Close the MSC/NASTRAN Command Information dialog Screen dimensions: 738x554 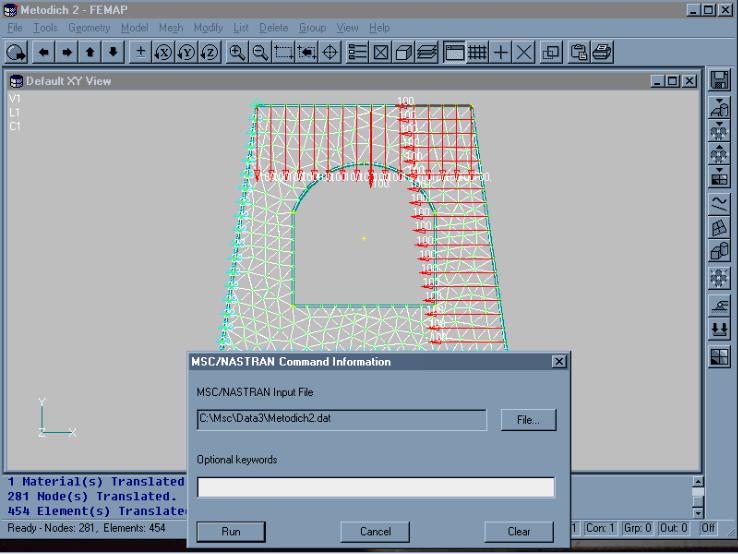(559, 361)
